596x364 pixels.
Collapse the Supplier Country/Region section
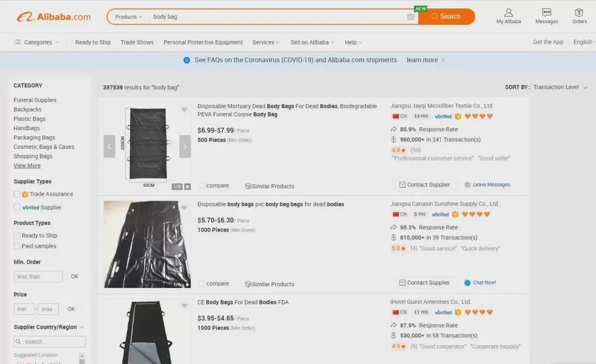[82, 327]
